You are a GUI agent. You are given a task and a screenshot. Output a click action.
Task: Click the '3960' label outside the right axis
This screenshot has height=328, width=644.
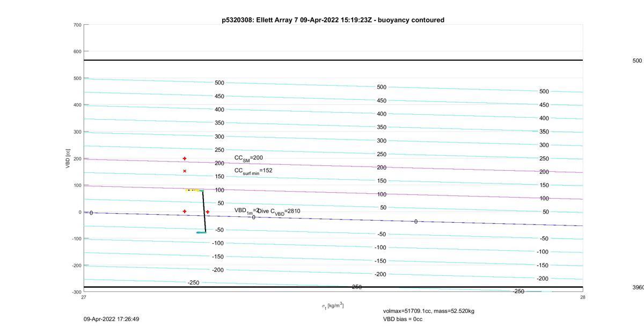pyautogui.click(x=638, y=287)
